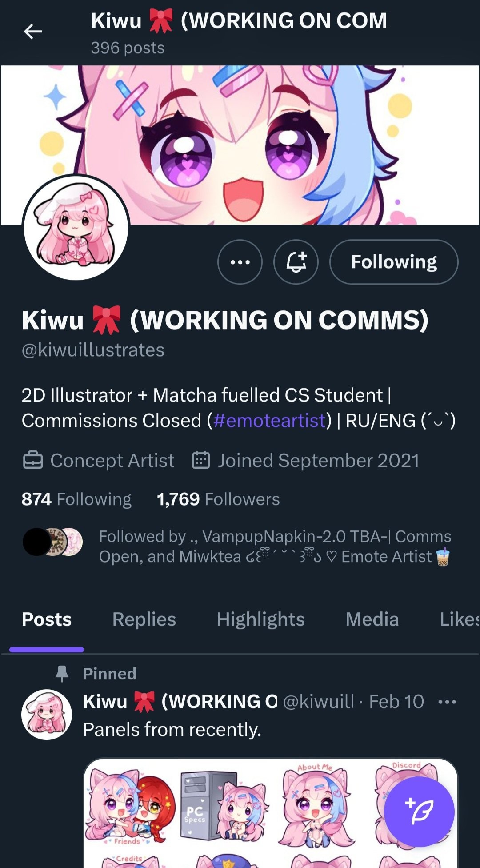Open the Followed by mutual followers list
The height and width of the screenshot is (868, 480).
(x=236, y=547)
